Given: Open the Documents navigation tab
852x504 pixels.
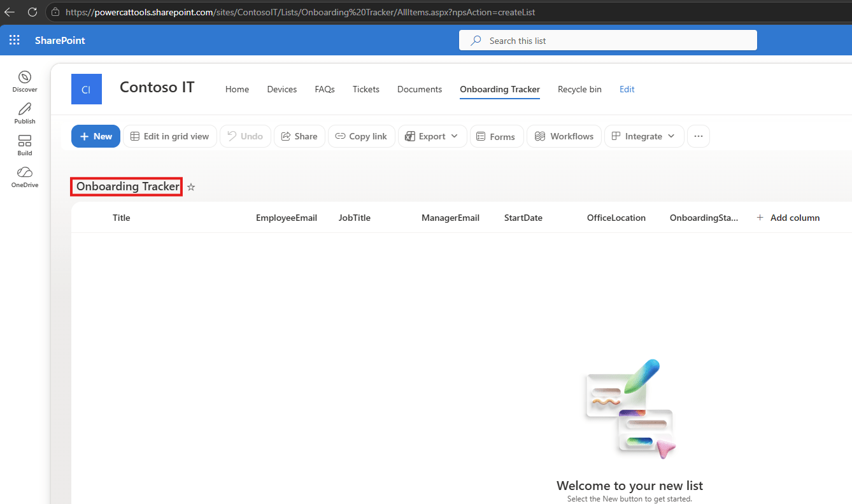Looking at the screenshot, I should pyautogui.click(x=420, y=89).
